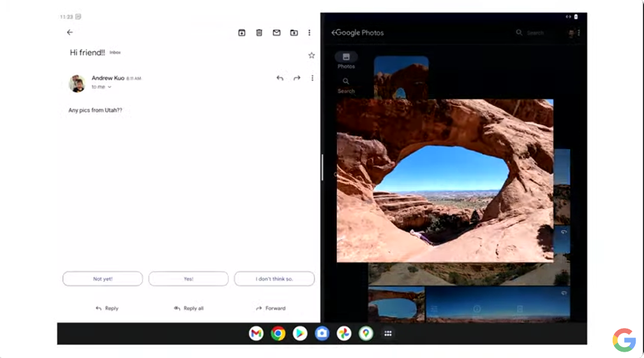Click reply arrow beside Andrew Kuo
The height and width of the screenshot is (358, 644).
(280, 78)
